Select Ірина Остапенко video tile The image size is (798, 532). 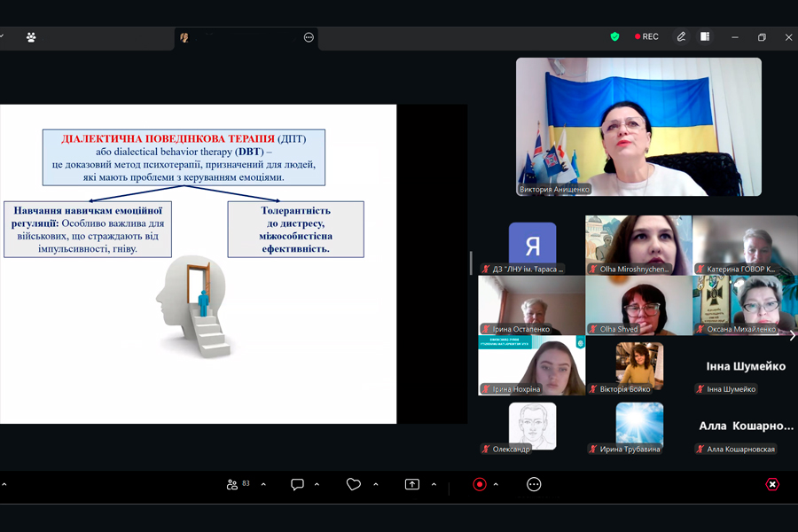click(532, 305)
